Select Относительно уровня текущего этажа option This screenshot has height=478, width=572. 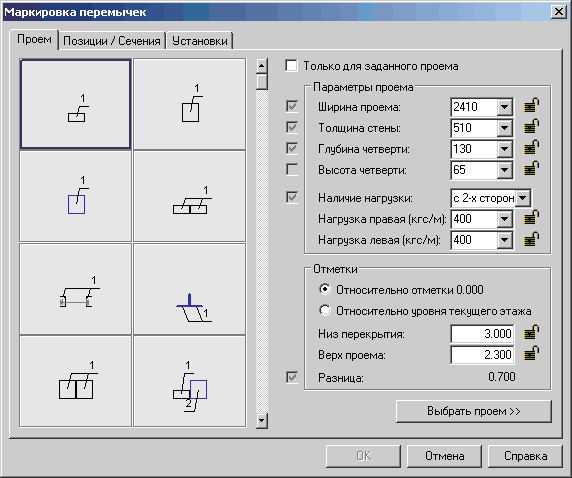(x=325, y=311)
